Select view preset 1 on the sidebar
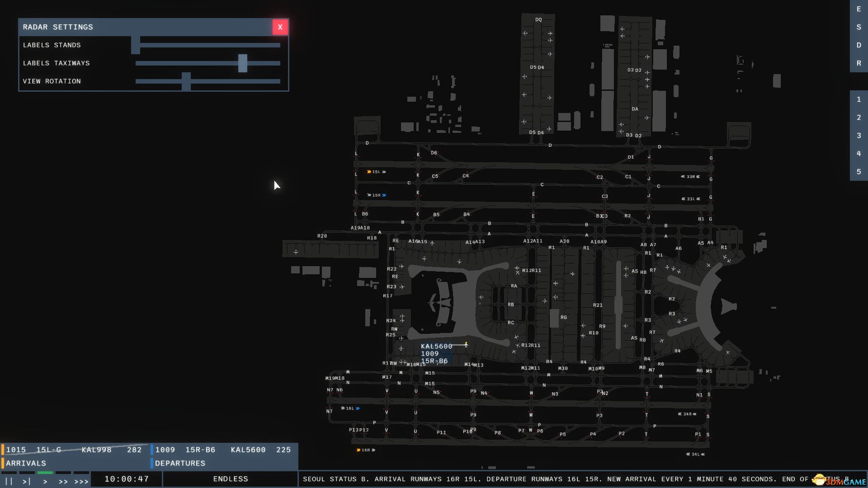868x488 pixels. pyautogui.click(x=859, y=99)
